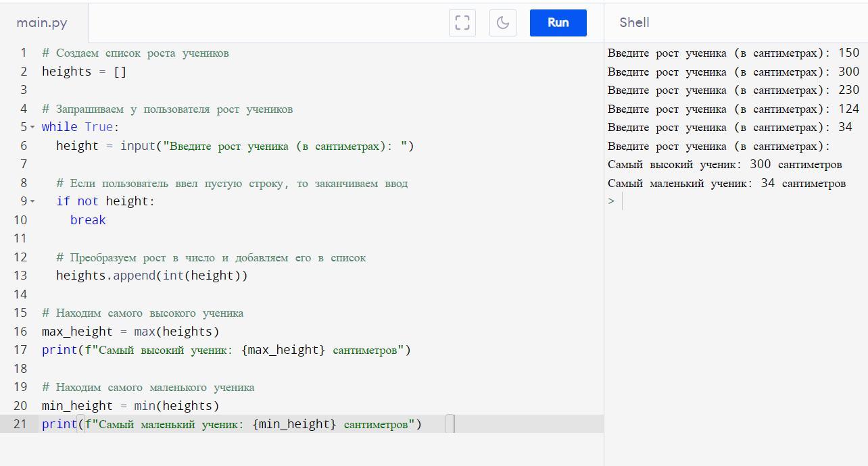Click the comment 'Запрашиваем у пользователя рост учеников'

[x=167, y=109]
